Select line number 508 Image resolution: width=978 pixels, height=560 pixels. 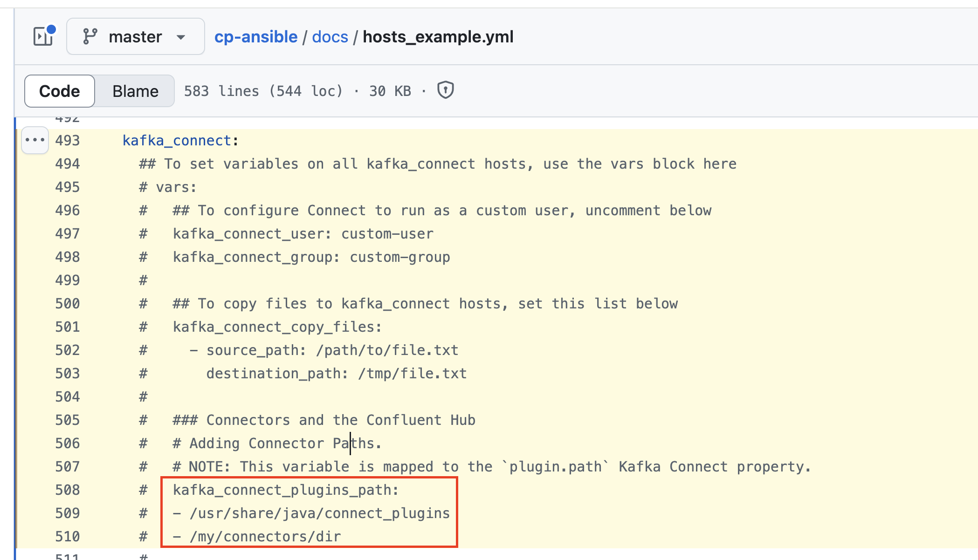pyautogui.click(x=67, y=490)
